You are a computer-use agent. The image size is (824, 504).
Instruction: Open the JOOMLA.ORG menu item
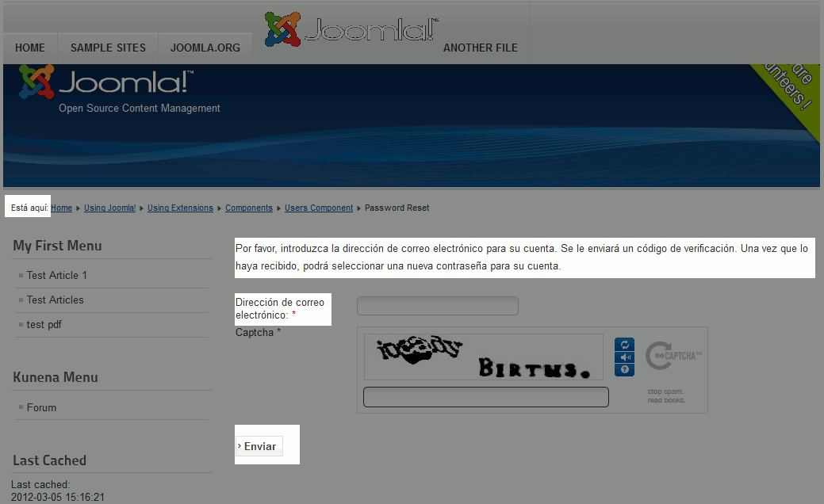[205, 48]
